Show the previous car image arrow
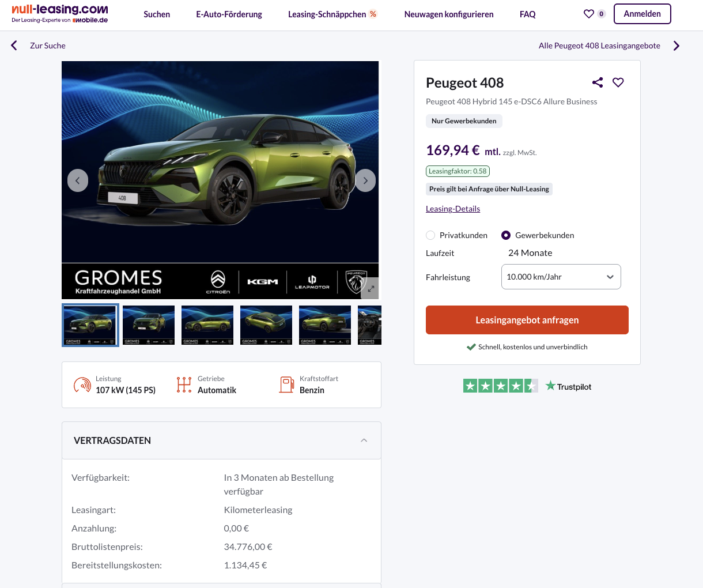This screenshot has height=588, width=703. 78,180
